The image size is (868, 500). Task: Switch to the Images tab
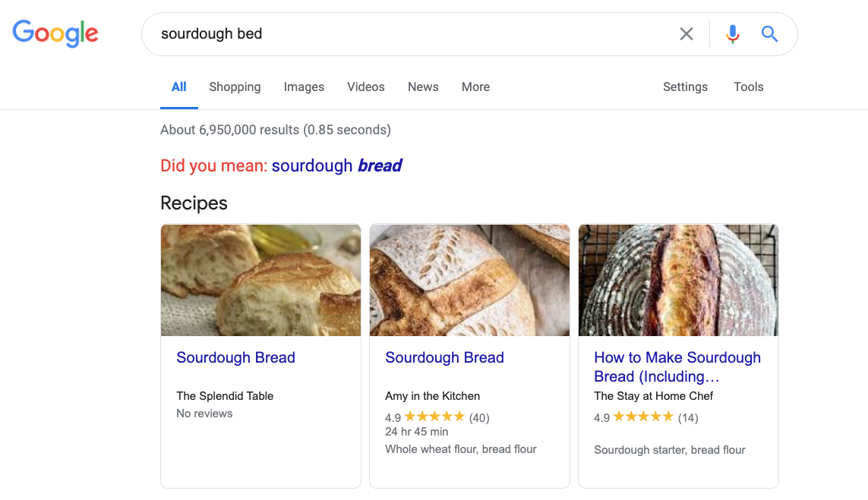304,86
